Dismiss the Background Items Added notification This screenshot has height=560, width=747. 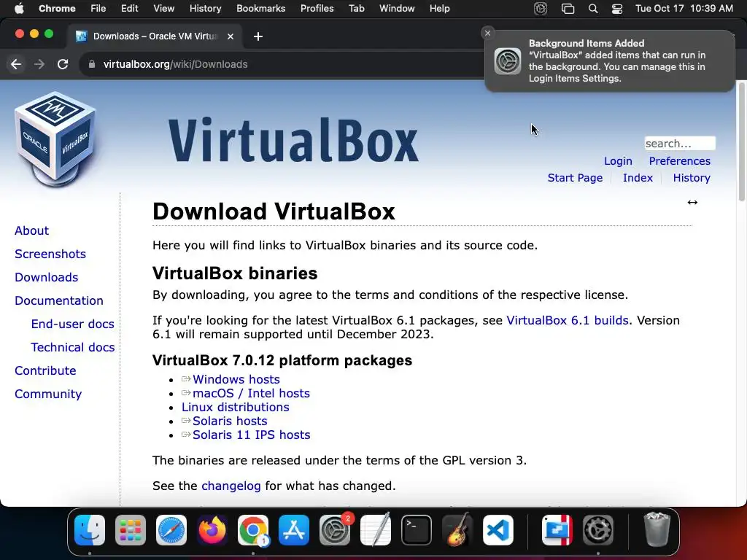pyautogui.click(x=487, y=33)
